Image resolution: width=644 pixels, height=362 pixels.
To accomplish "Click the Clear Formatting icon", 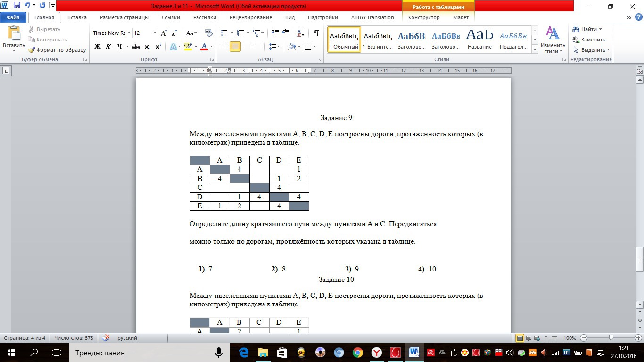I will pos(208,33).
